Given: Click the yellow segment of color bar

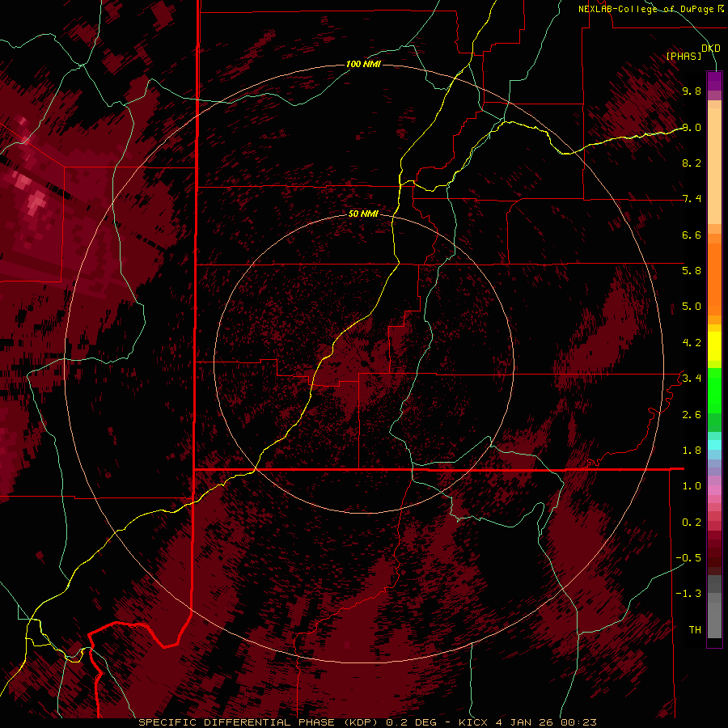Looking at the screenshot, I should click(x=714, y=346).
